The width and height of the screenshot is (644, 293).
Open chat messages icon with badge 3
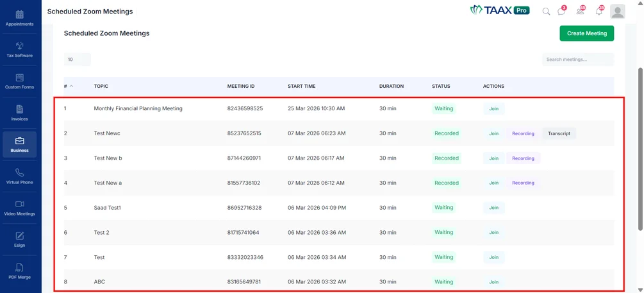point(561,11)
